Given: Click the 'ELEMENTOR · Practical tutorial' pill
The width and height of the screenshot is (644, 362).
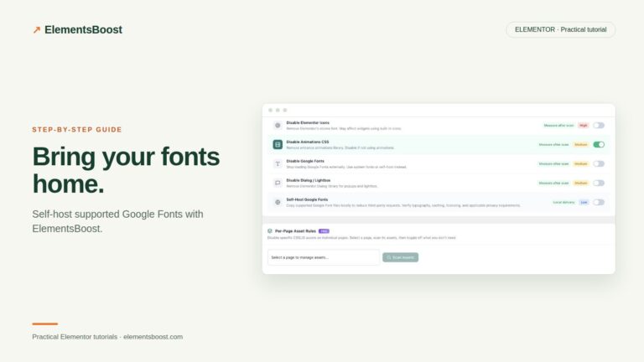Looking at the screenshot, I should (561, 29).
